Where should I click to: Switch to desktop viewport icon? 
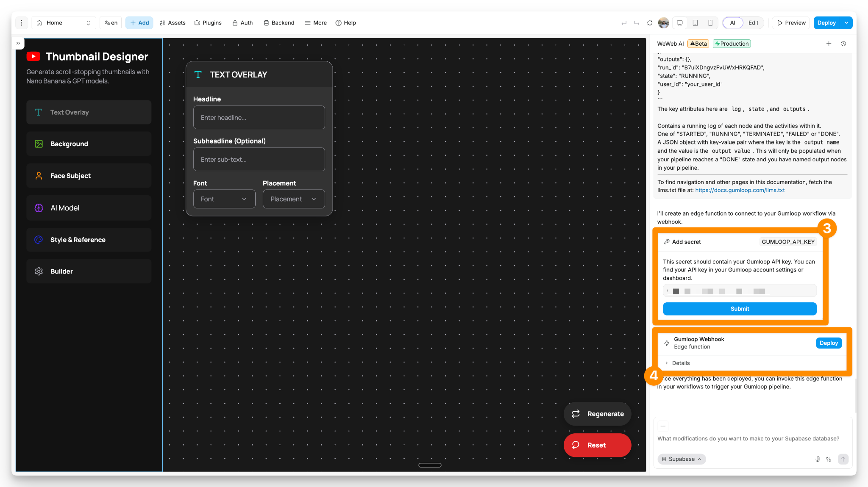click(x=680, y=23)
